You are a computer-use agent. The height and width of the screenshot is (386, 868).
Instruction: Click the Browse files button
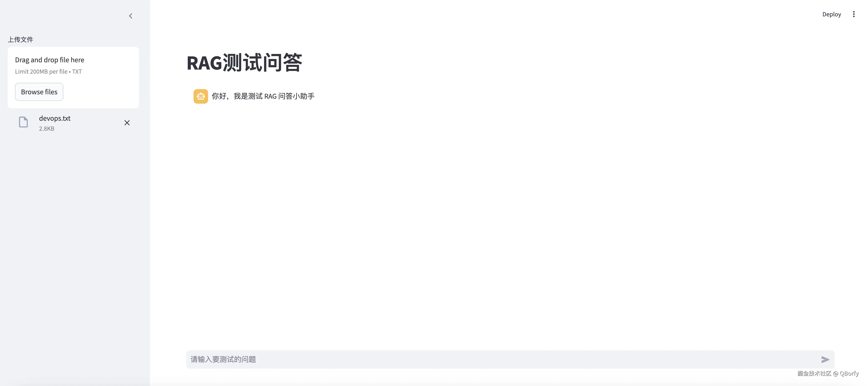click(x=39, y=92)
